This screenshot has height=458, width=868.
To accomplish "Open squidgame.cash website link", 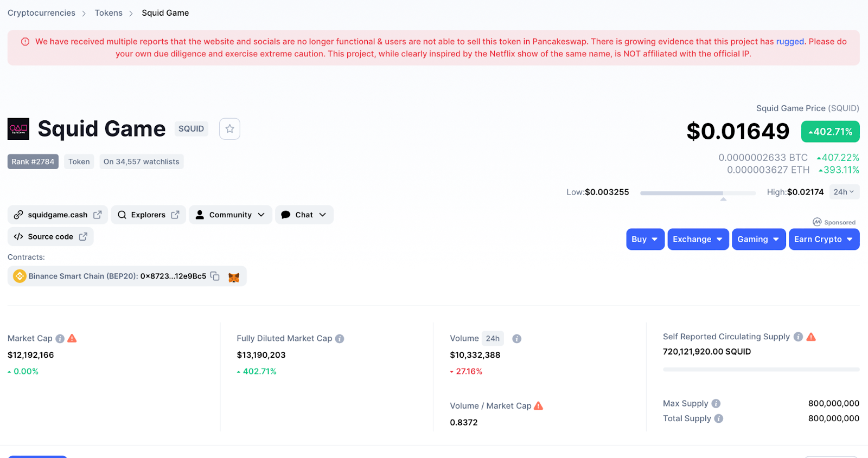I will [58, 215].
